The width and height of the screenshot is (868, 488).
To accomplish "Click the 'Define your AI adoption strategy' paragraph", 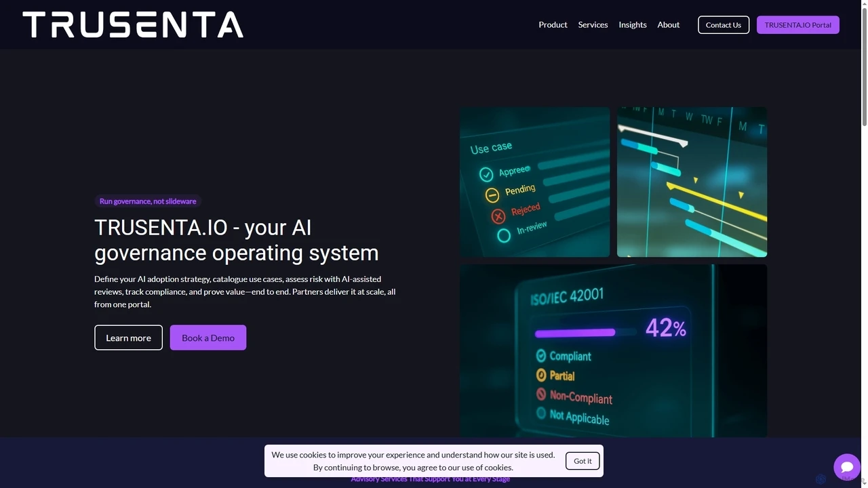I will coord(245,291).
